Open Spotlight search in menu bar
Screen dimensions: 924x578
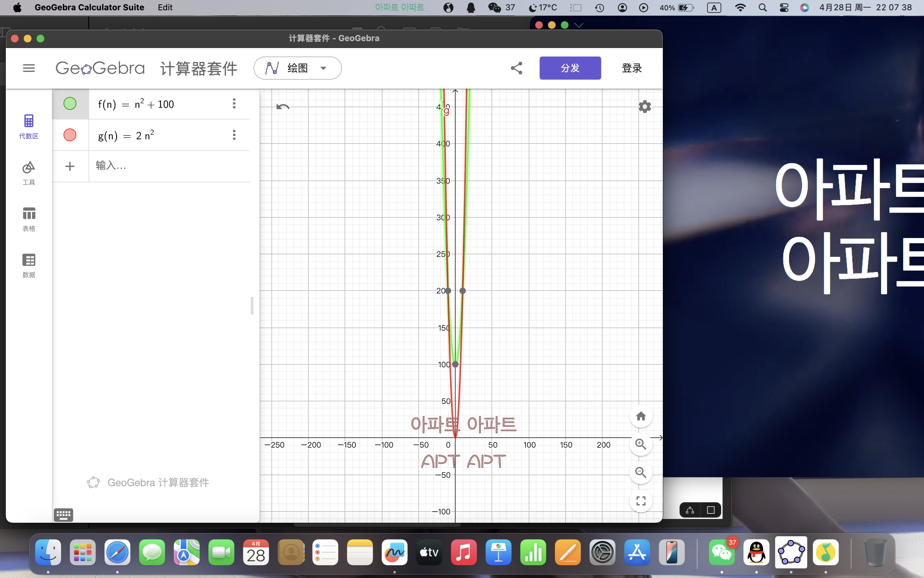pyautogui.click(x=763, y=8)
